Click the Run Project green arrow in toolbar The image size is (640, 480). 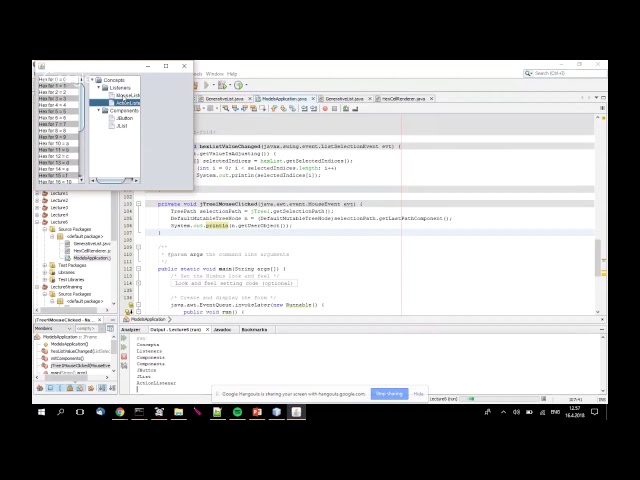point(206,85)
